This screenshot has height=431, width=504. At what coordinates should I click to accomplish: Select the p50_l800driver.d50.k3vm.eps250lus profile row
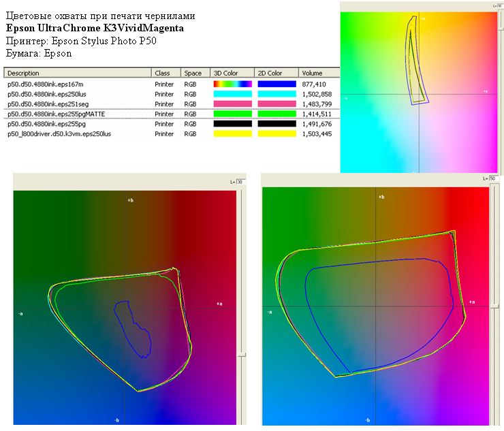click(172, 134)
